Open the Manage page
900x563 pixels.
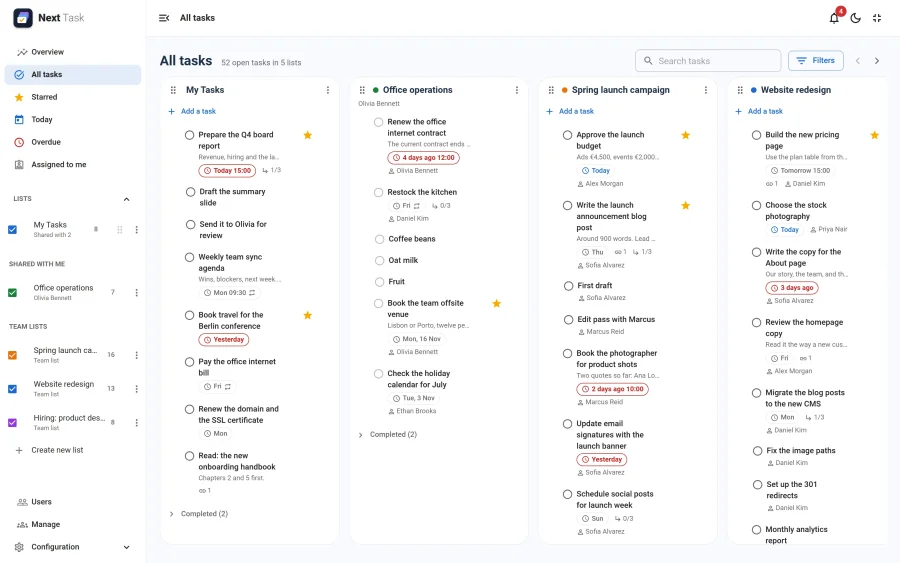(73, 525)
